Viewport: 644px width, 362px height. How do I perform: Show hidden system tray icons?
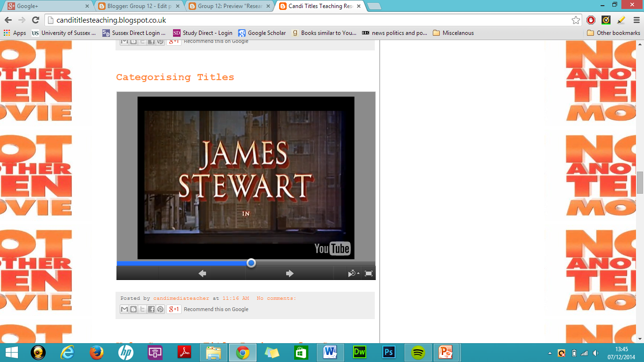550,353
